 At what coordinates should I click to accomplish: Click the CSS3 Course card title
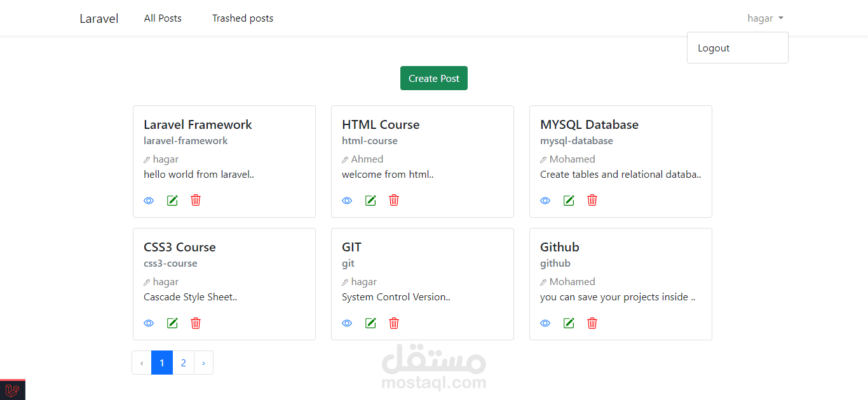tap(180, 247)
